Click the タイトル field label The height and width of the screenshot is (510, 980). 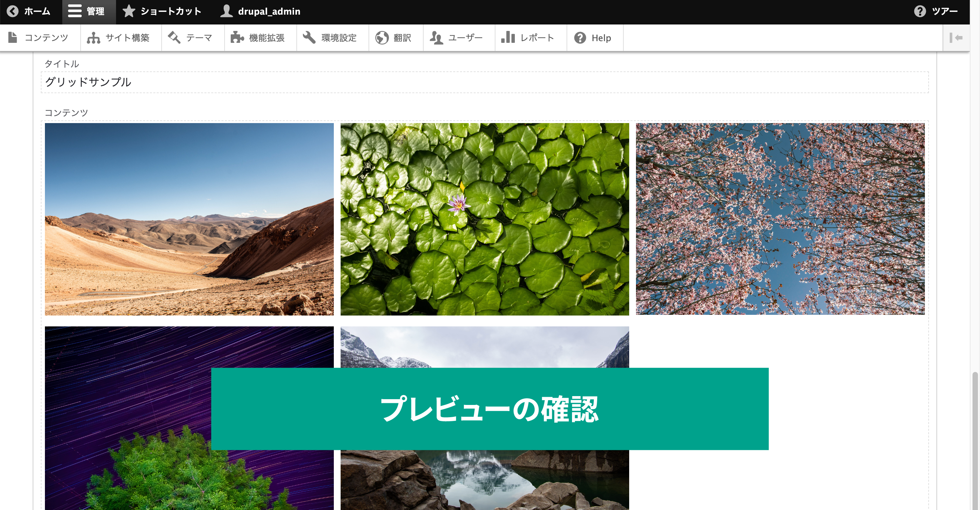point(62,64)
